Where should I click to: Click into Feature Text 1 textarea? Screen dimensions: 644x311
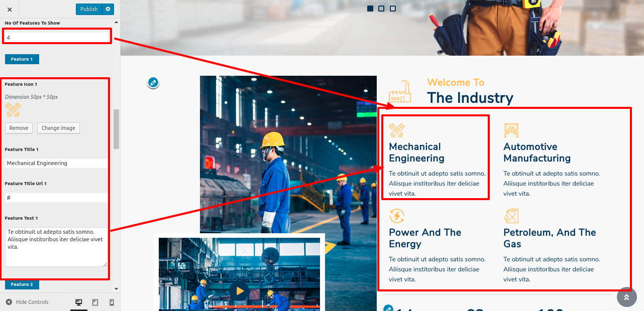coord(56,246)
